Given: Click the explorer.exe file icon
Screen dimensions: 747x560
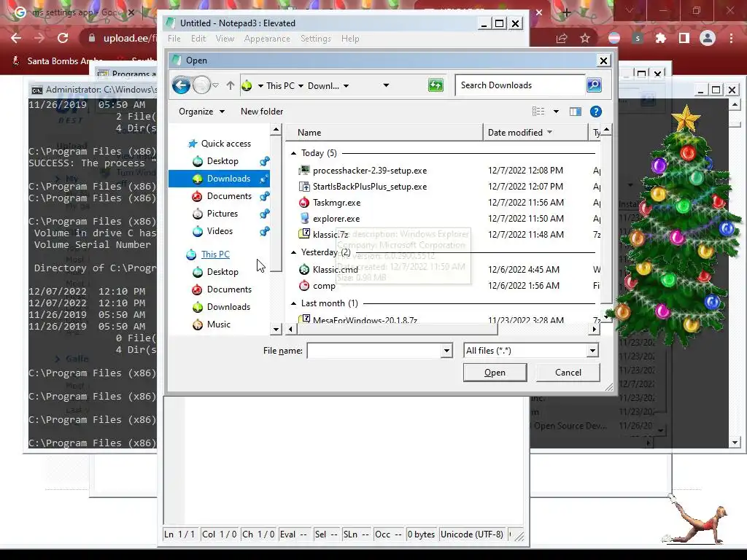Looking at the screenshot, I should (304, 219).
